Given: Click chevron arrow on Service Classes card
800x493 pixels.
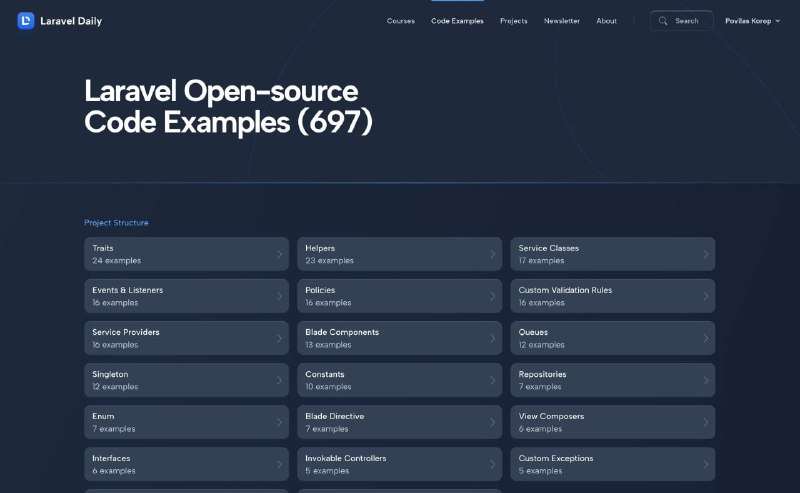Looking at the screenshot, I should pos(706,254).
